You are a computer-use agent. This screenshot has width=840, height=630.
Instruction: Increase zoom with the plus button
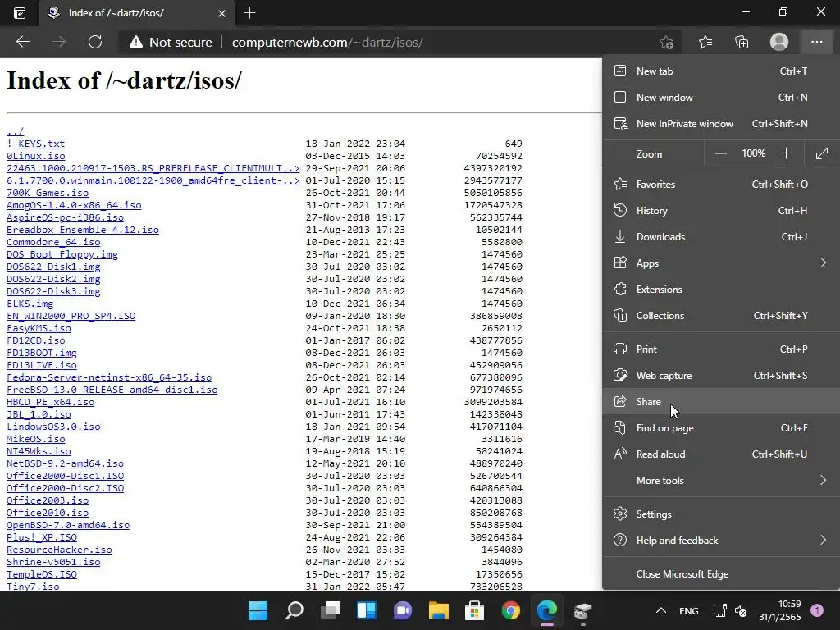point(786,153)
